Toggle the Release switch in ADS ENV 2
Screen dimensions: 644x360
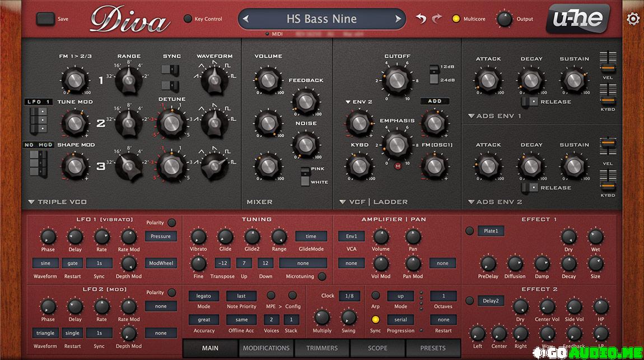pos(529,188)
